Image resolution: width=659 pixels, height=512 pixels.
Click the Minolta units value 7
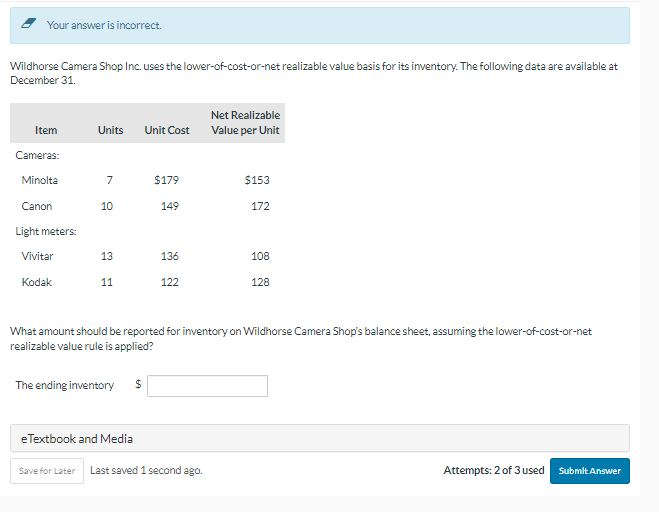[x=110, y=180]
